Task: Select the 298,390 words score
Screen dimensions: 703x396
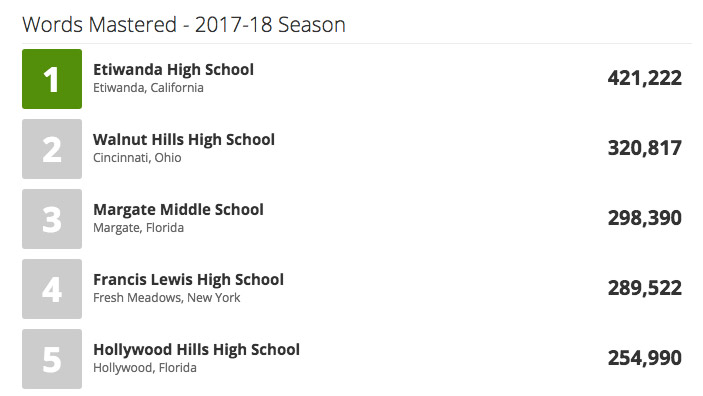Action: click(645, 218)
